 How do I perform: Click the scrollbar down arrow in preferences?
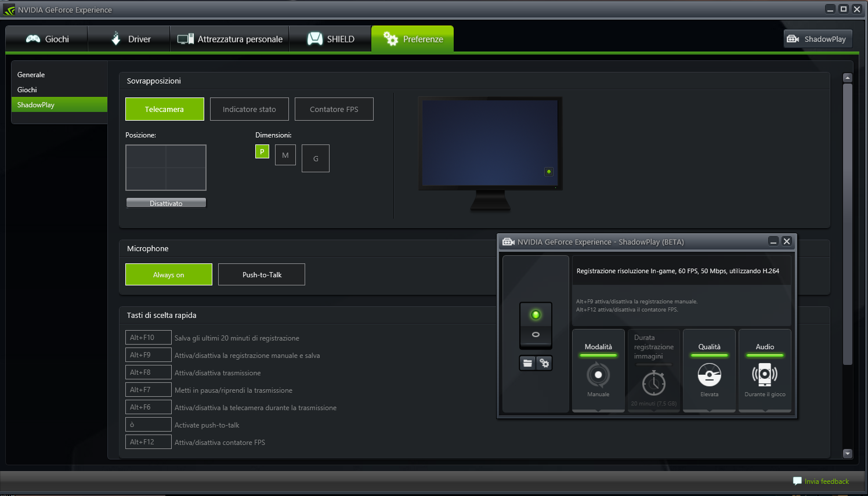pos(848,454)
